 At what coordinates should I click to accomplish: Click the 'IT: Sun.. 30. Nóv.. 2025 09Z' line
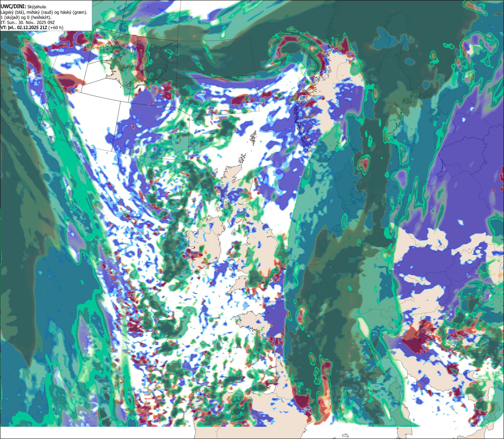tap(28, 22)
